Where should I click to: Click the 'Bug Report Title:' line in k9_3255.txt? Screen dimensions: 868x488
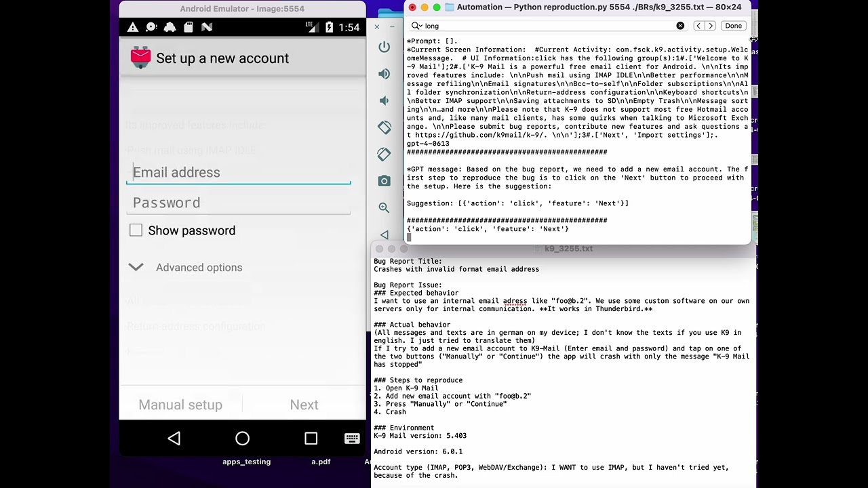tap(408, 261)
